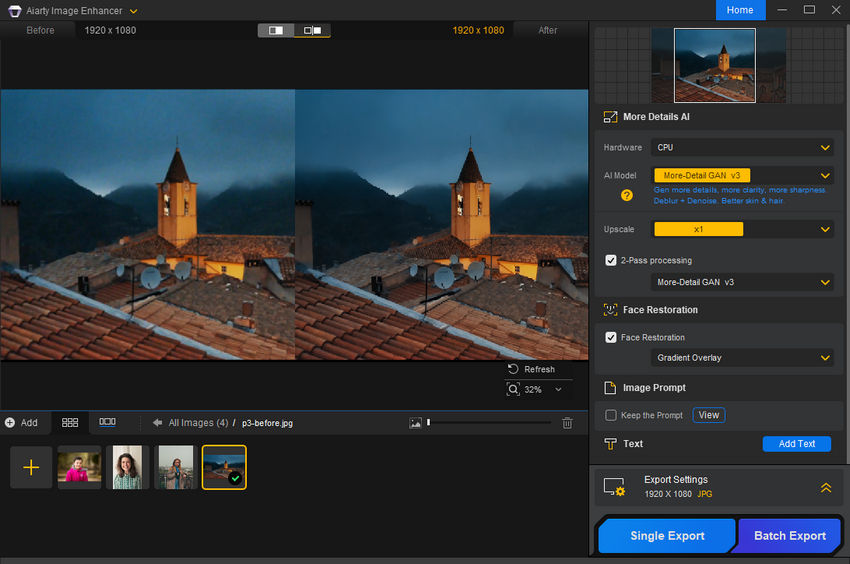The width and height of the screenshot is (850, 564).
Task: Select the standing woman outdoors thumbnail
Action: tap(176, 467)
